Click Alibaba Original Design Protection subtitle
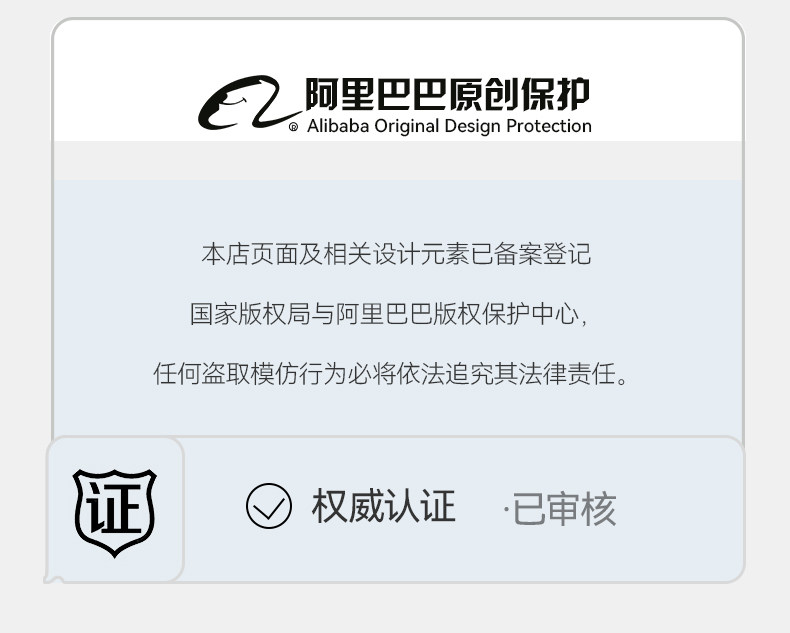Screen dimensions: 790x633 click(449, 126)
